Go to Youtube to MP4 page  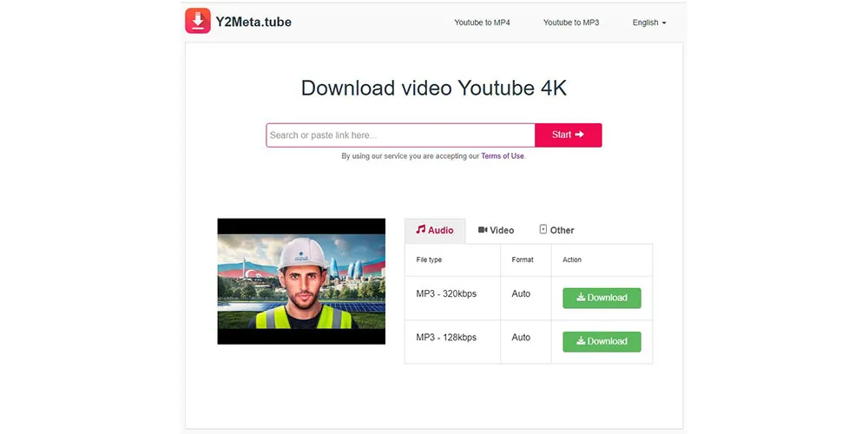(x=482, y=23)
